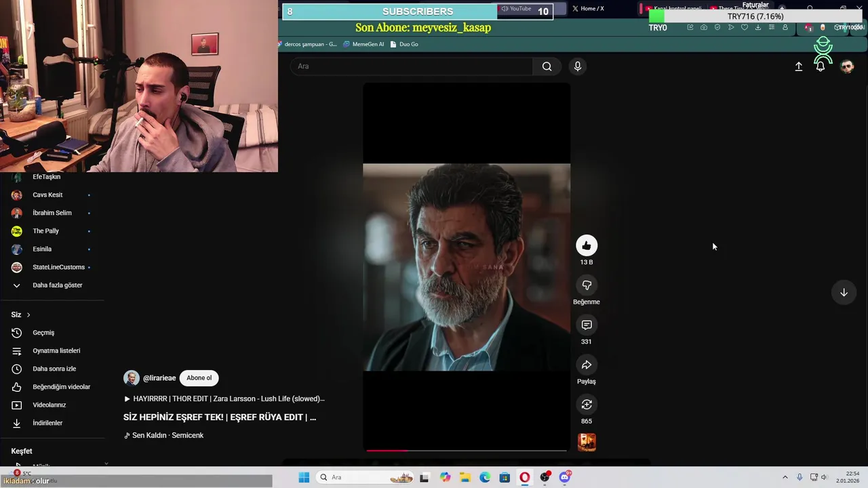Open File Explorer from taskbar

pos(465,477)
